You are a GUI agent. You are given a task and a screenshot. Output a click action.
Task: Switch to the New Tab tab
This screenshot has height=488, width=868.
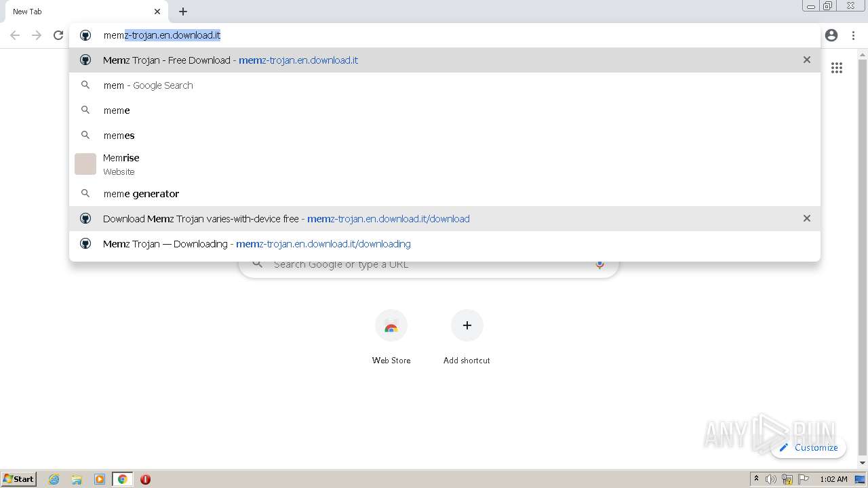87,12
